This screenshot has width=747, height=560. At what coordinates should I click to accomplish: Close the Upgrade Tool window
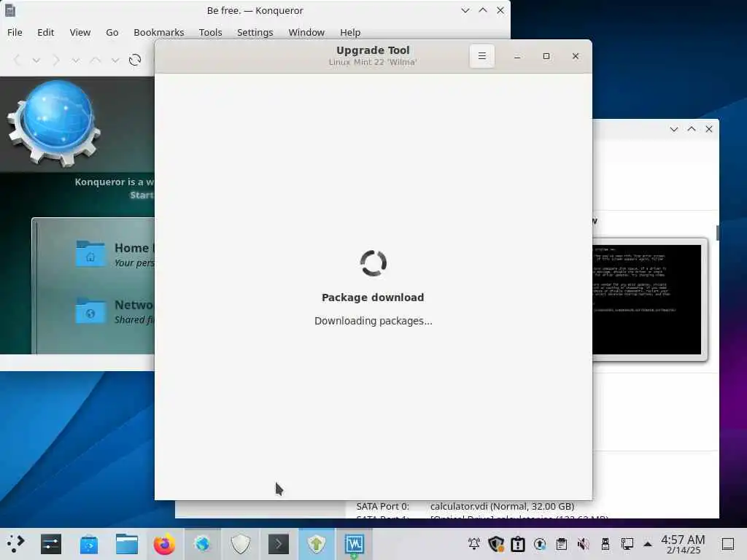[x=576, y=56]
